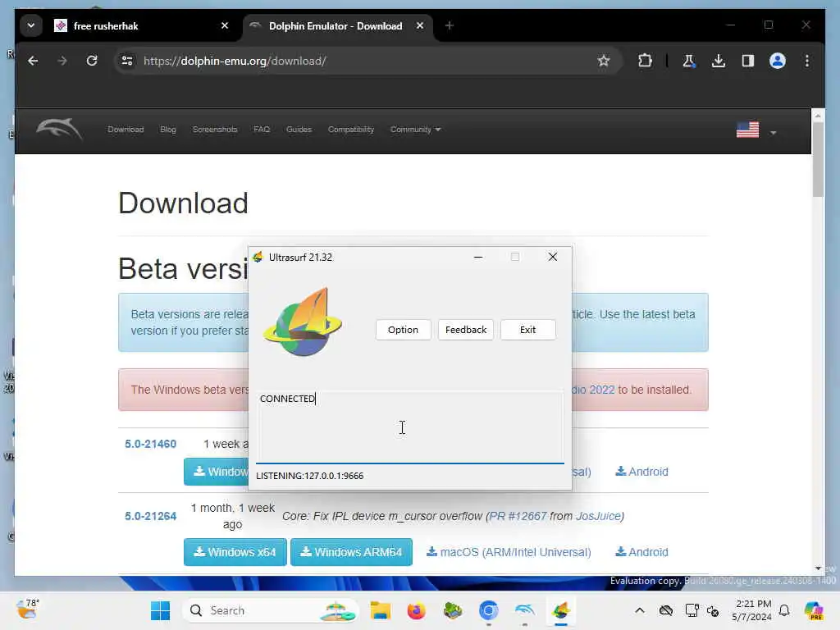Download macOS (ARM/Intel Universal) for 5.0-21264
This screenshot has width=840, height=630.
click(509, 552)
